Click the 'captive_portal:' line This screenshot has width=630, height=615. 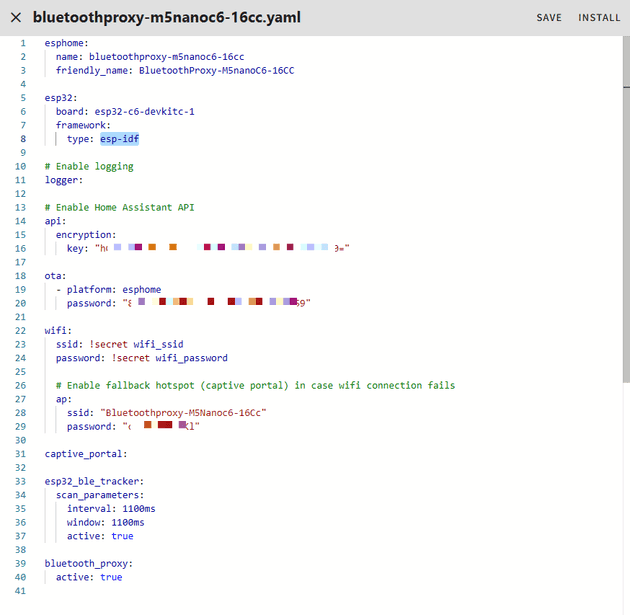(86, 454)
